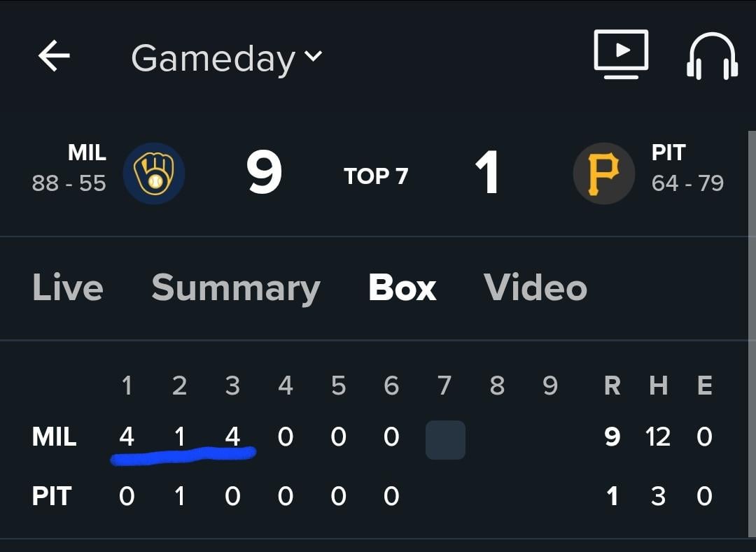Tap the Pittsburgh Pirates P logo

click(603, 174)
